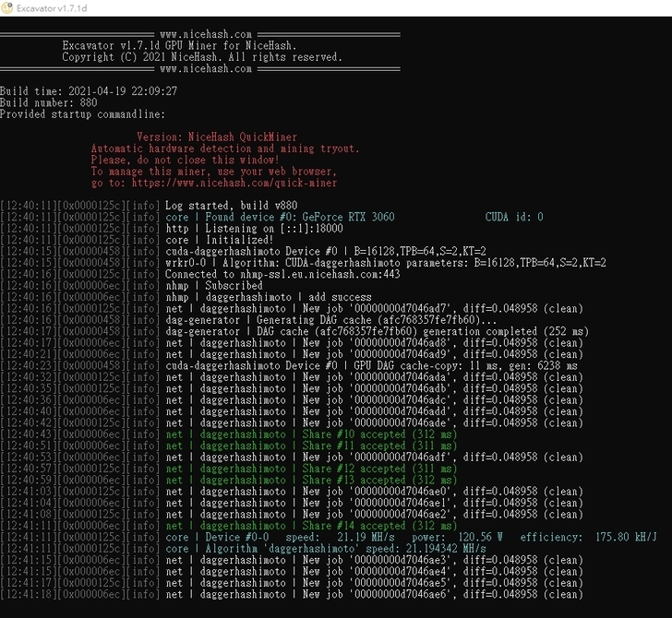Click the CUDA id: 0 text
Image resolution: width=672 pixels, height=618 pixels.
[514, 217]
